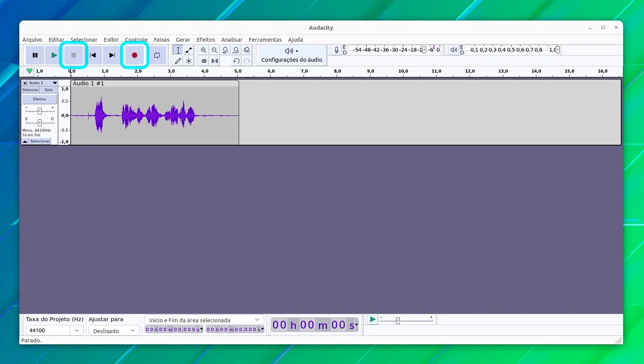Click the Zoom Toggle icon
The width and height of the screenshot is (644, 364).
coord(247,50)
